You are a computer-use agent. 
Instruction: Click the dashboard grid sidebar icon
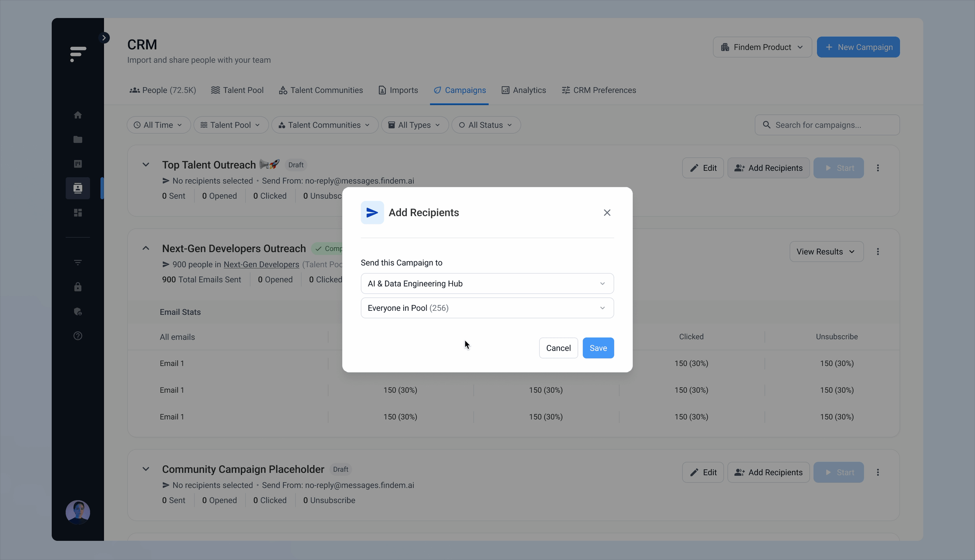[78, 213]
